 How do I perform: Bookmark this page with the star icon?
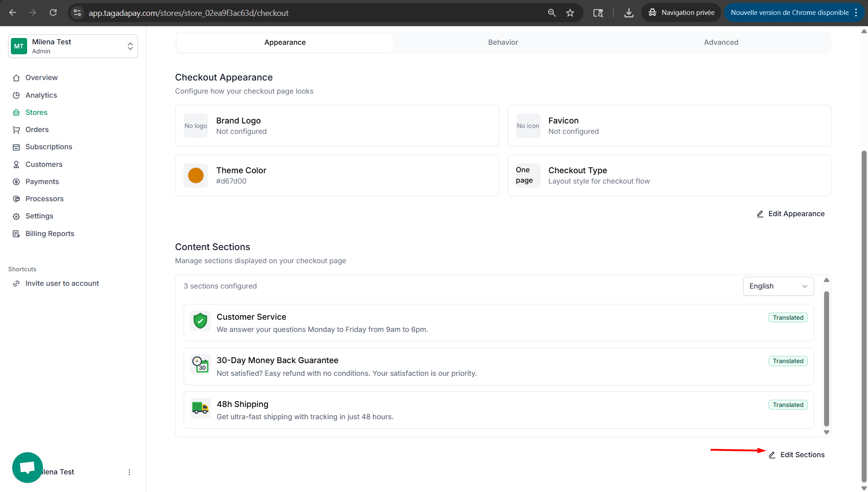[570, 13]
